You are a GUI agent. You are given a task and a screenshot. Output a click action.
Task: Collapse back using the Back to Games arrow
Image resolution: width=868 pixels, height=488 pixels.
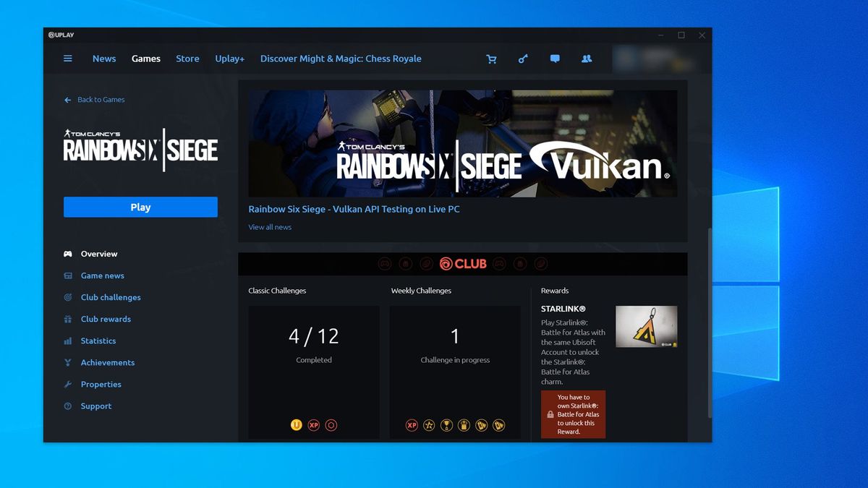[x=66, y=100]
